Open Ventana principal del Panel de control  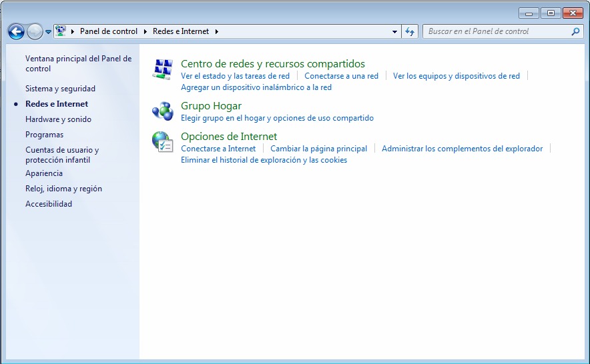tap(78, 63)
